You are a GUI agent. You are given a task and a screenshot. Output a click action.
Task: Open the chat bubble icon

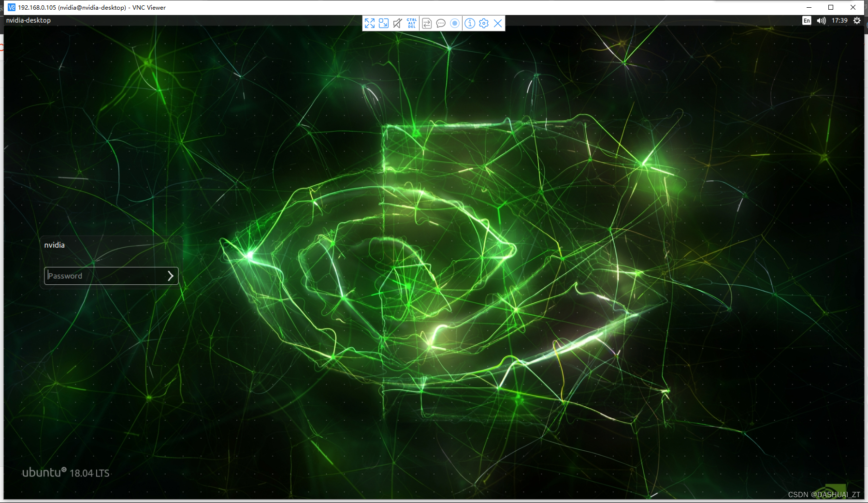441,23
